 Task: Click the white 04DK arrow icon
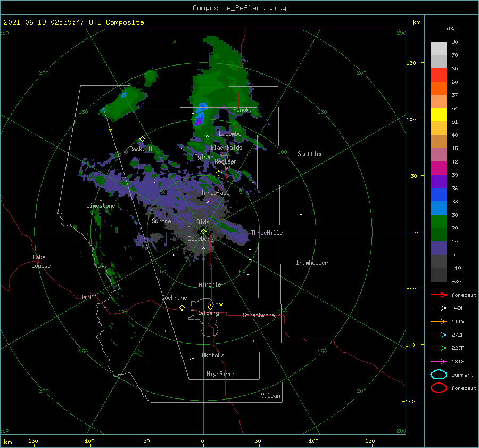(x=439, y=308)
